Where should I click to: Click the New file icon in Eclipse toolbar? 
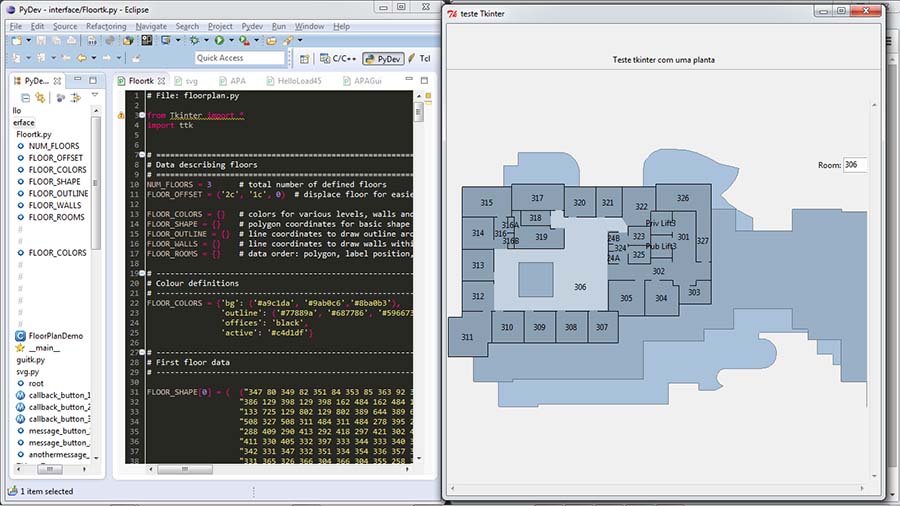pos(16,40)
